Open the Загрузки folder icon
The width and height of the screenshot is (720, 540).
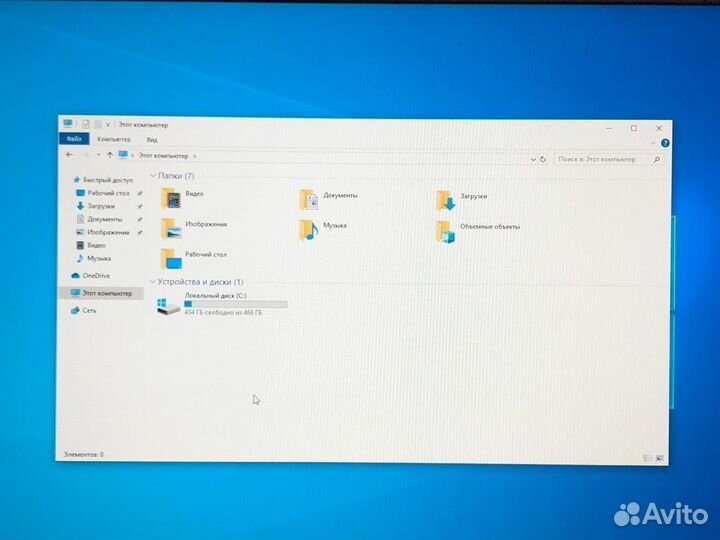[446, 200]
